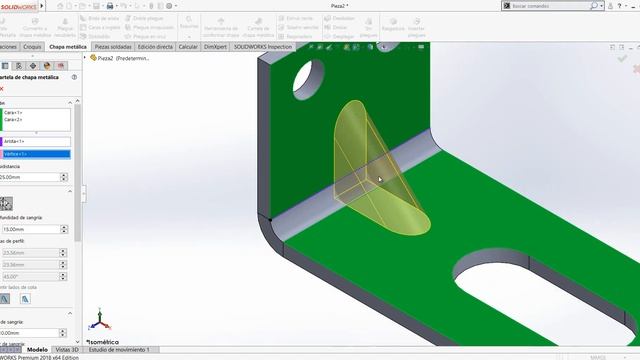The height and width of the screenshot is (360, 640).
Task: Click the Convertir a chapa metálica tool
Action: [35, 27]
